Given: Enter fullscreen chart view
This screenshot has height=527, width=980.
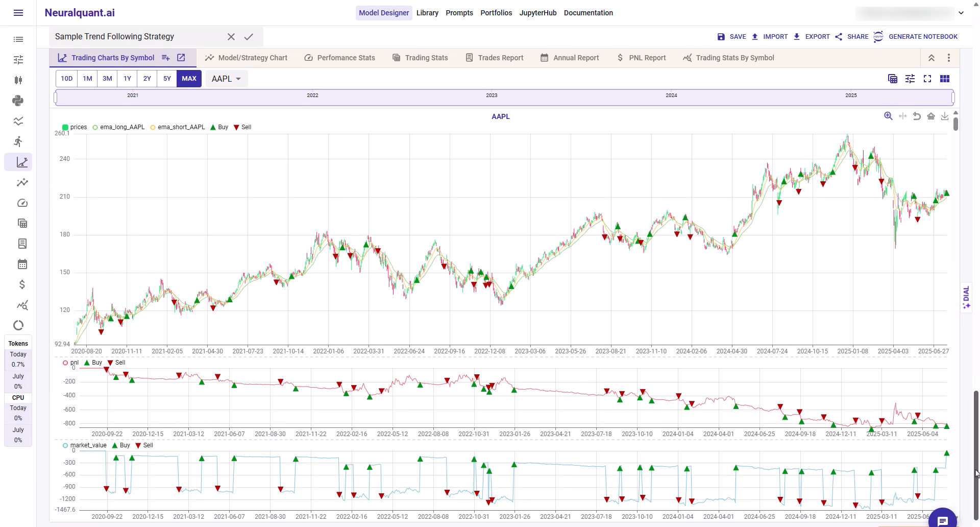Looking at the screenshot, I should point(927,79).
